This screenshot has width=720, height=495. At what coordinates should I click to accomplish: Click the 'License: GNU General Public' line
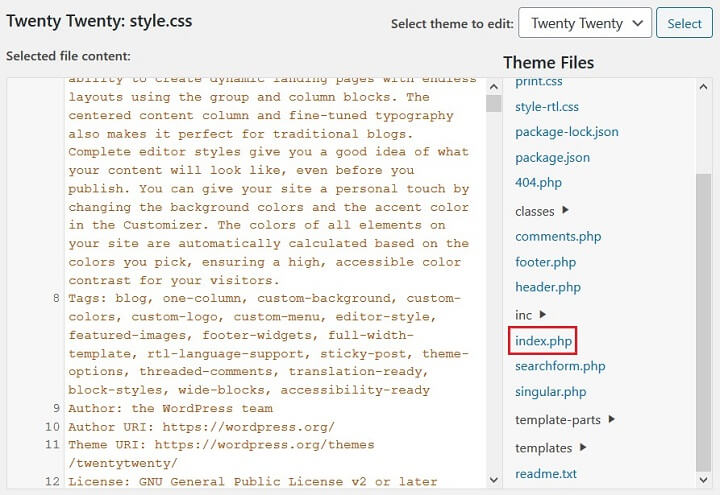pyautogui.click(x=253, y=481)
